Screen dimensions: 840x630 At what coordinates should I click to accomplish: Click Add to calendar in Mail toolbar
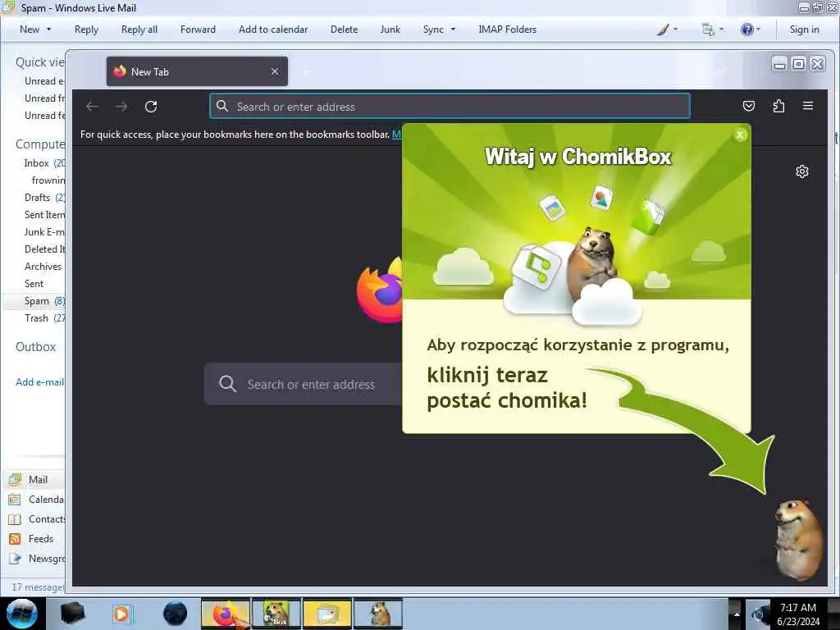[273, 30]
